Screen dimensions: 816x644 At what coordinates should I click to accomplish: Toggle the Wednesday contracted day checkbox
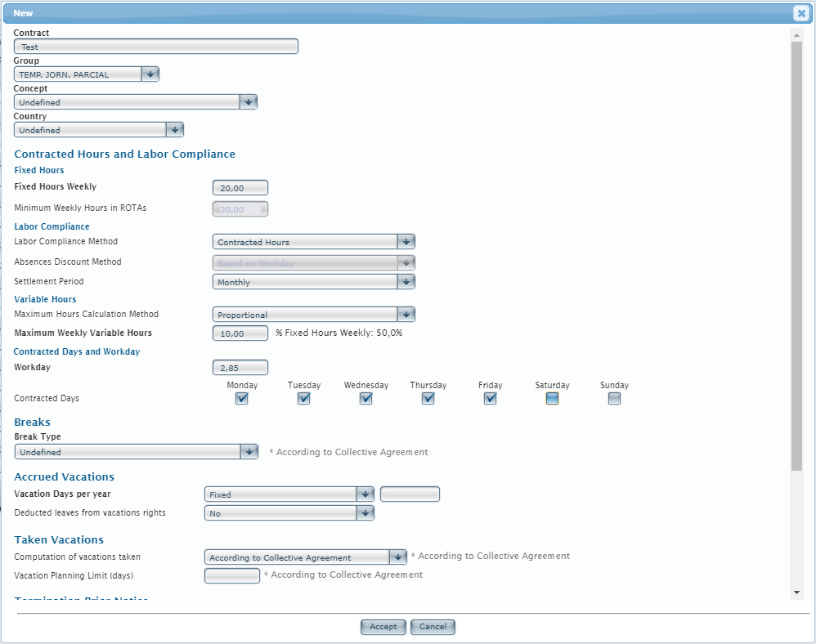click(x=366, y=399)
